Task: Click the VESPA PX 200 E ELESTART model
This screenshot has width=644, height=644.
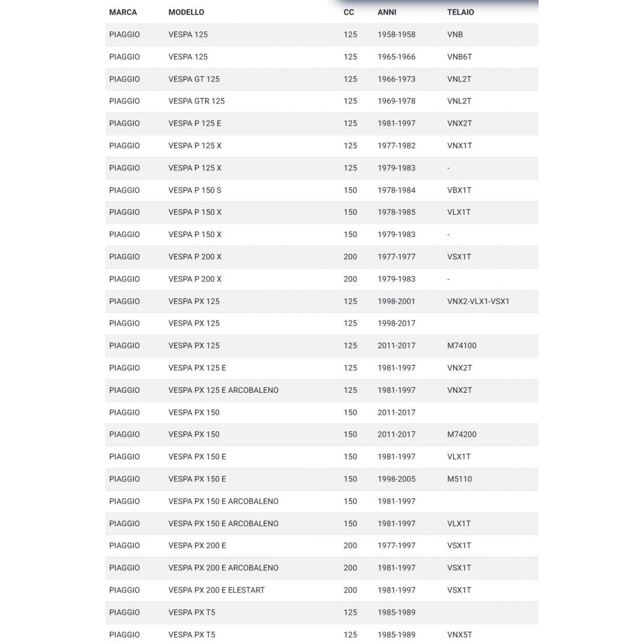Action: 217,590
